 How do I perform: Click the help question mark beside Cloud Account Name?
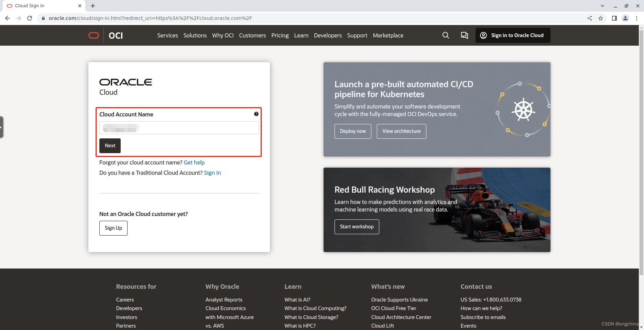click(x=256, y=114)
